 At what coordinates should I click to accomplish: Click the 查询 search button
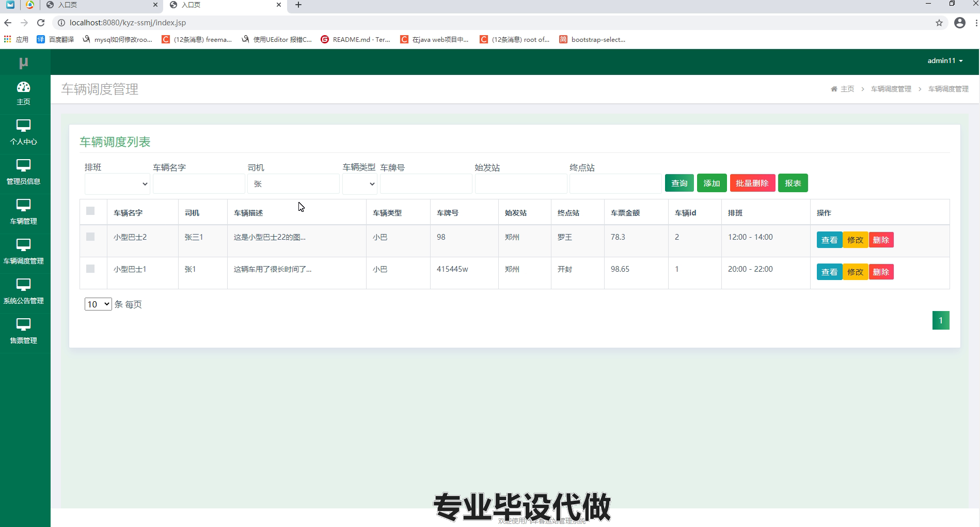point(679,183)
